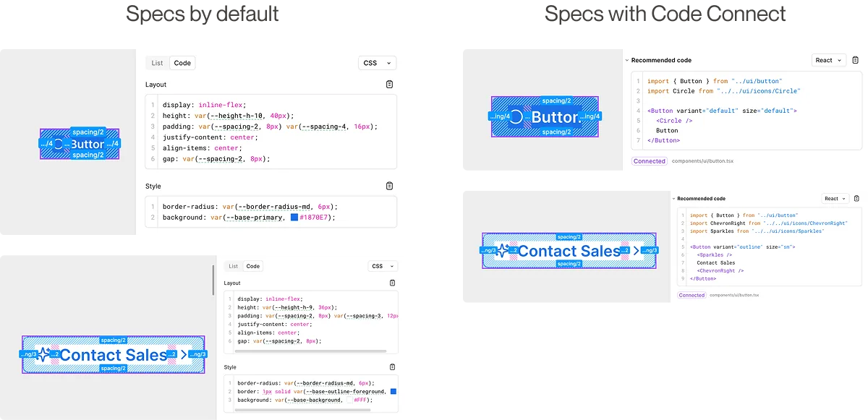Click the #1870E7 blue color swatch
Viewport: 868px width, 420px height.
[294, 218]
